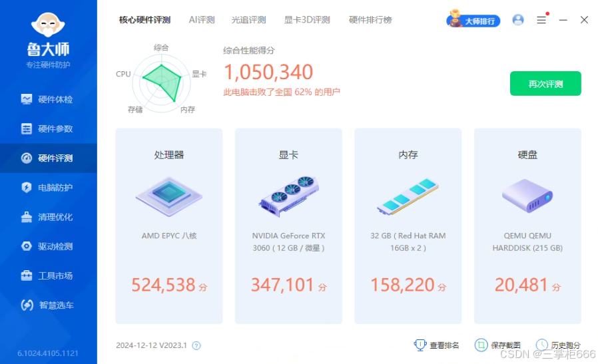The image size is (598, 364).
Task: Click the memory stick icon
Action: point(408,196)
